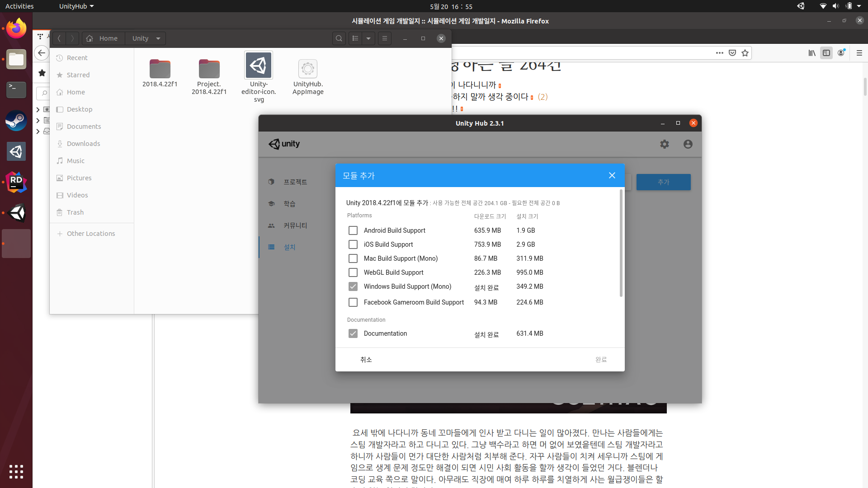Check Android Build Support
The height and width of the screenshot is (488, 868).
click(x=353, y=230)
